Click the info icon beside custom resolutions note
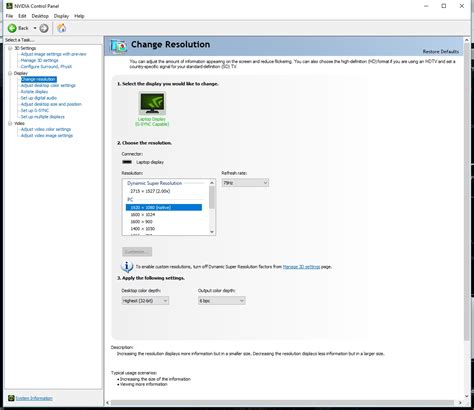 [x=127, y=266]
